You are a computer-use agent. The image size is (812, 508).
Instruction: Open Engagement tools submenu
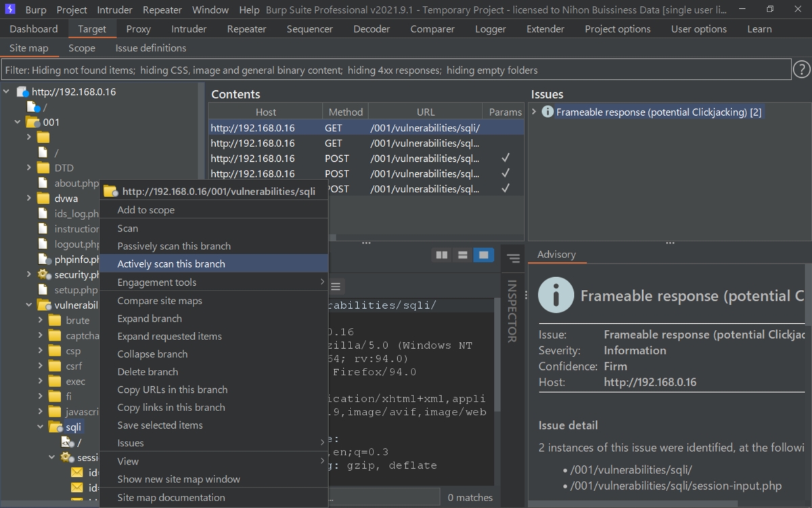click(x=214, y=282)
